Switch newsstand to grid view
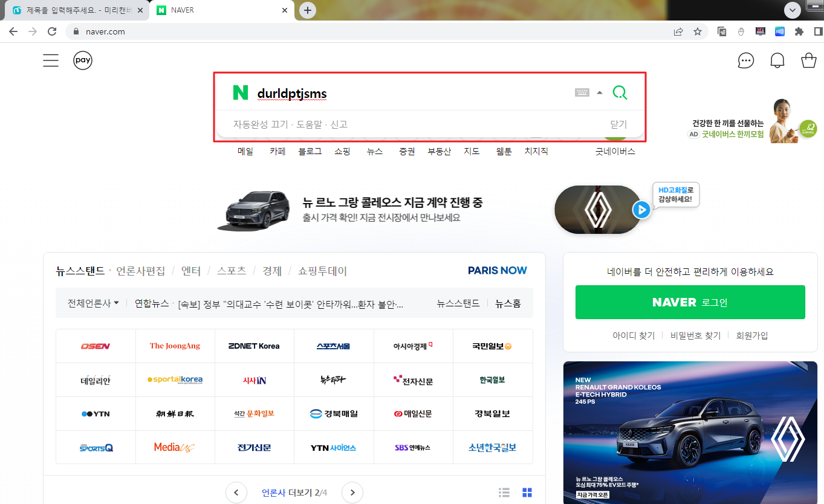 [527, 493]
